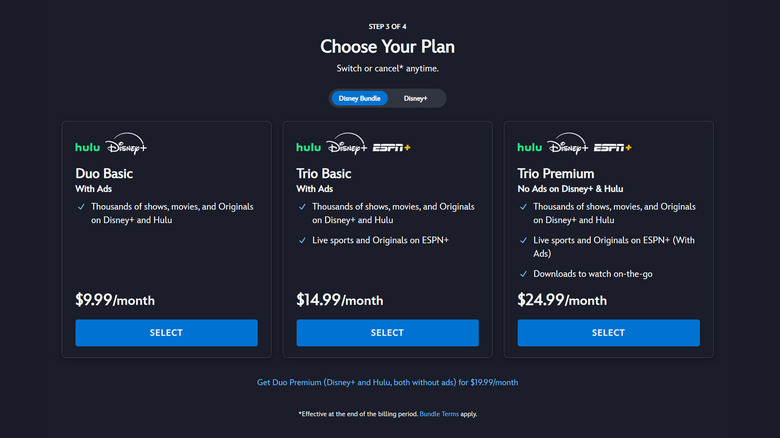Screen dimensions: 780x438
Task: Click the Hulu logo in Trio Basic card
Action: (x=309, y=147)
